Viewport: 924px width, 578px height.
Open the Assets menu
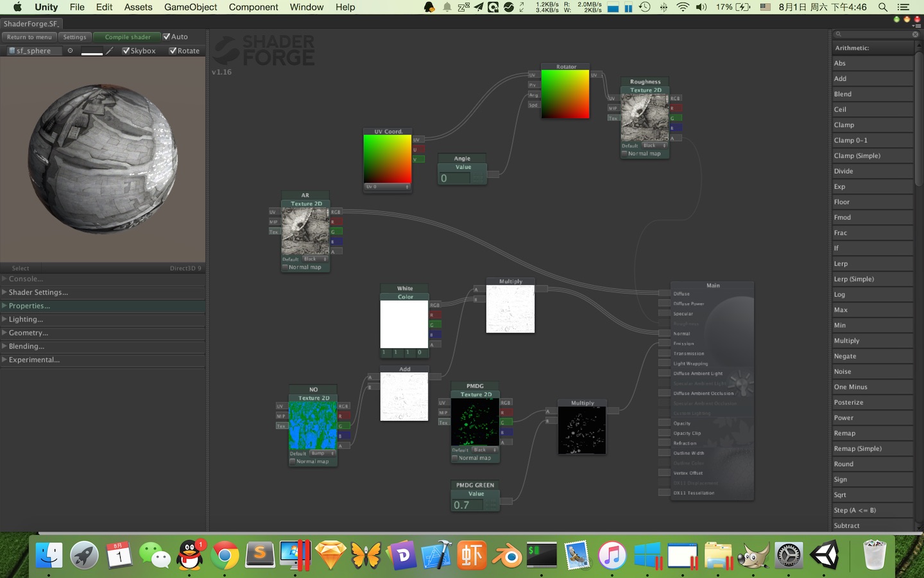[138, 7]
